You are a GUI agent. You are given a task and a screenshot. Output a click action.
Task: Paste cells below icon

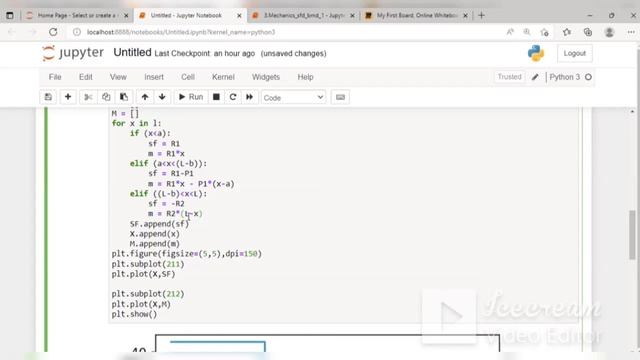124,97
